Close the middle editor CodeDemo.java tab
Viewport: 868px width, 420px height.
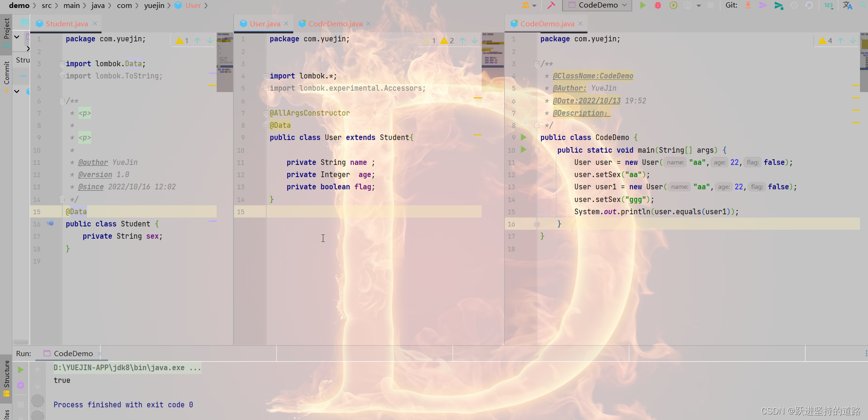(x=368, y=23)
